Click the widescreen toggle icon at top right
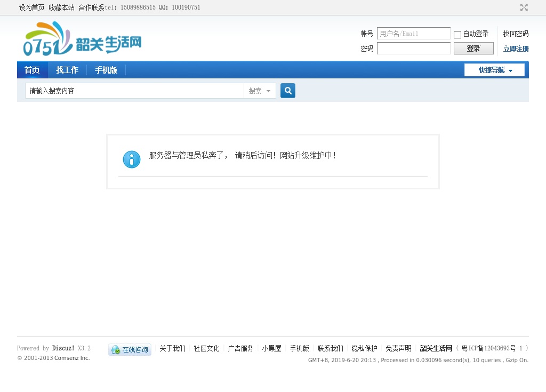Image resolution: width=546 pixels, height=392 pixels. (x=524, y=7)
